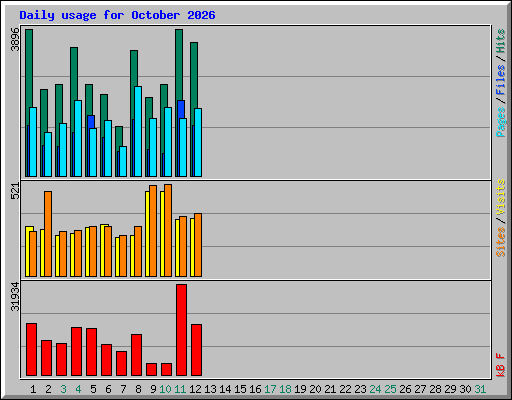Click day 13 label on the x-axis
The image size is (512, 400).
[210, 389]
